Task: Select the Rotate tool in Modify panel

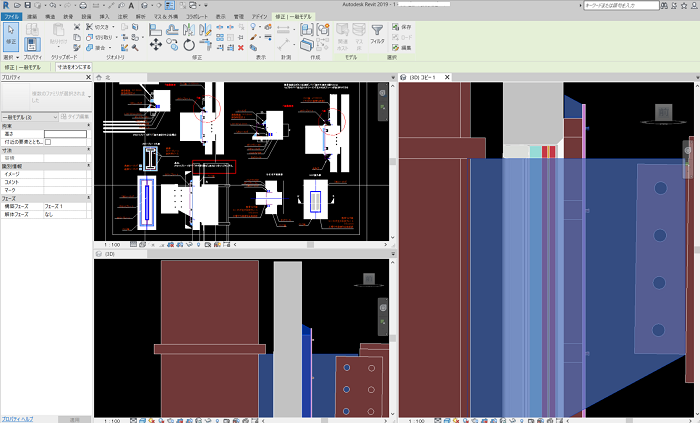Action: pos(189,45)
